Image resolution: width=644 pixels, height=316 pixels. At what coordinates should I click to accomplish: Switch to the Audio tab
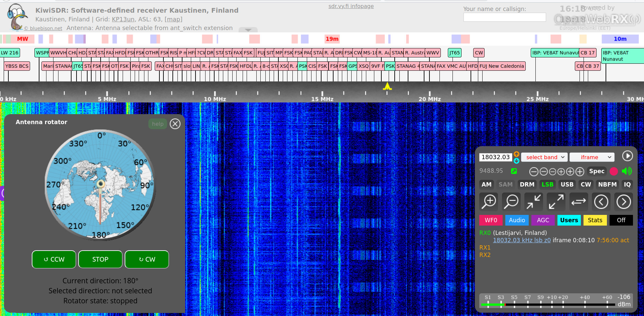coord(517,220)
